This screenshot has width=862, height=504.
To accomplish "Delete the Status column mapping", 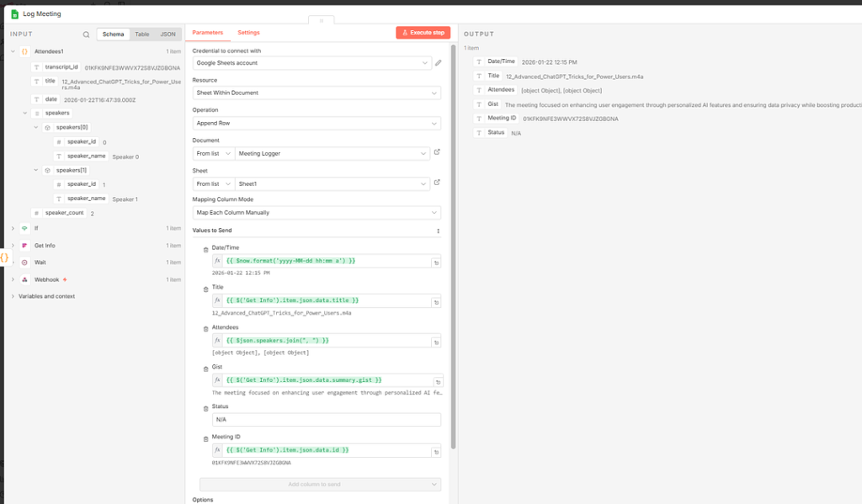I will [205, 408].
